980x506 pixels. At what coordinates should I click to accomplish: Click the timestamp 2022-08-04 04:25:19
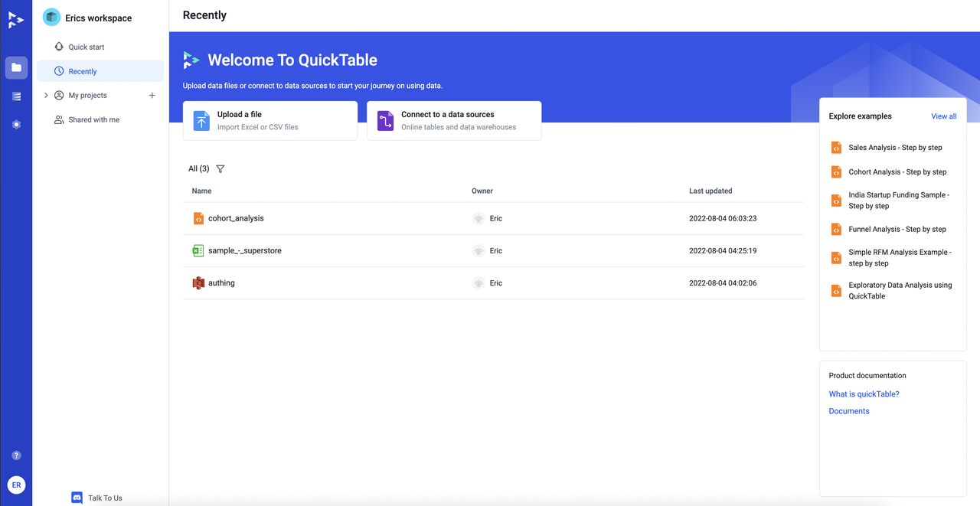723,250
